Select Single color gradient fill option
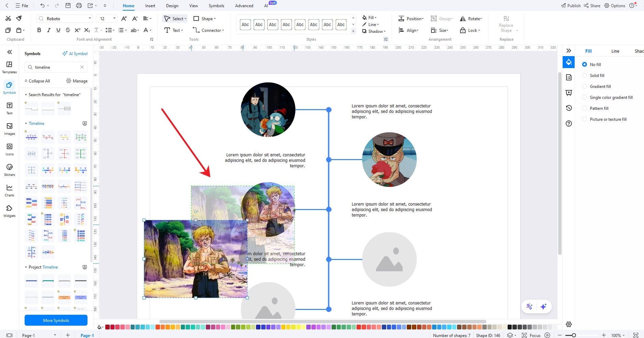 pos(584,97)
